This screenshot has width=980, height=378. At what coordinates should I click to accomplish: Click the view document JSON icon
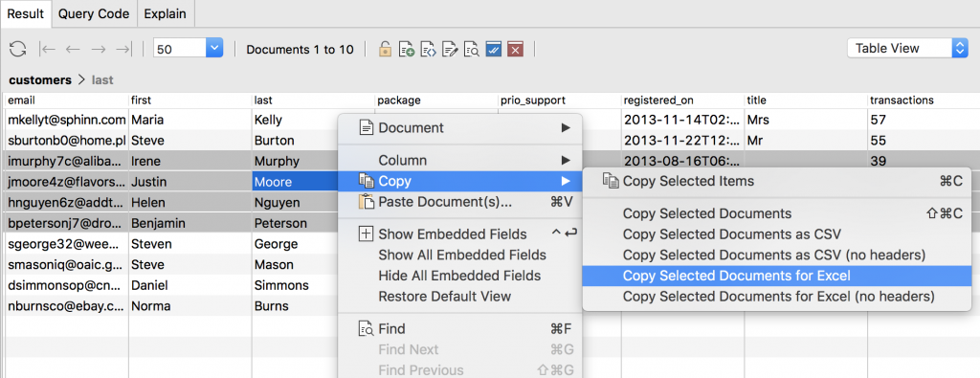pyautogui.click(x=428, y=49)
